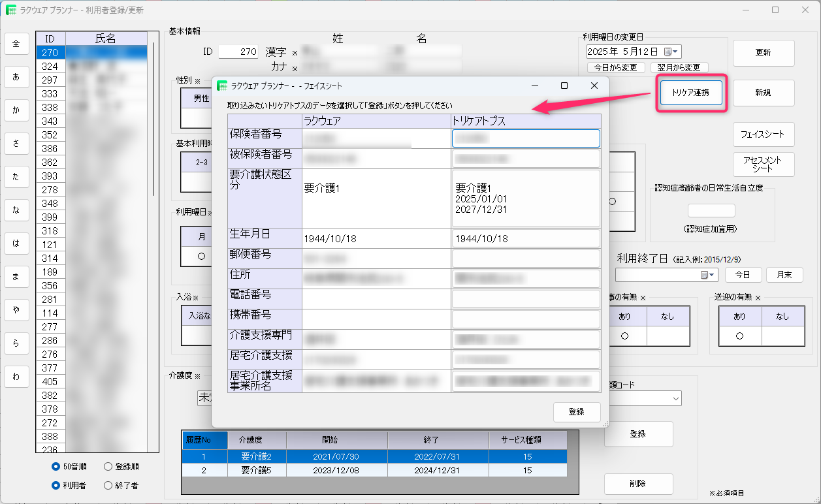Filter the user list by た
The image size is (821, 504).
click(16, 177)
